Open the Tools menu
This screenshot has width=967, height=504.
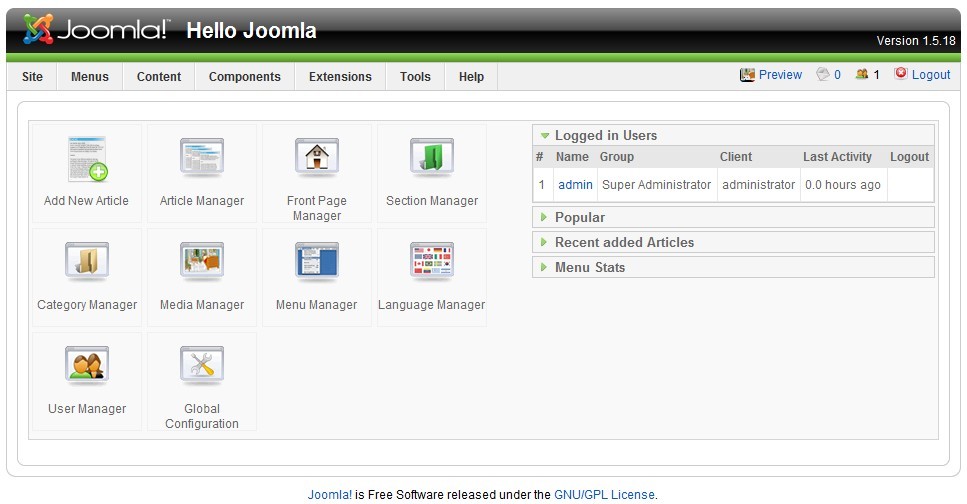[x=415, y=76]
